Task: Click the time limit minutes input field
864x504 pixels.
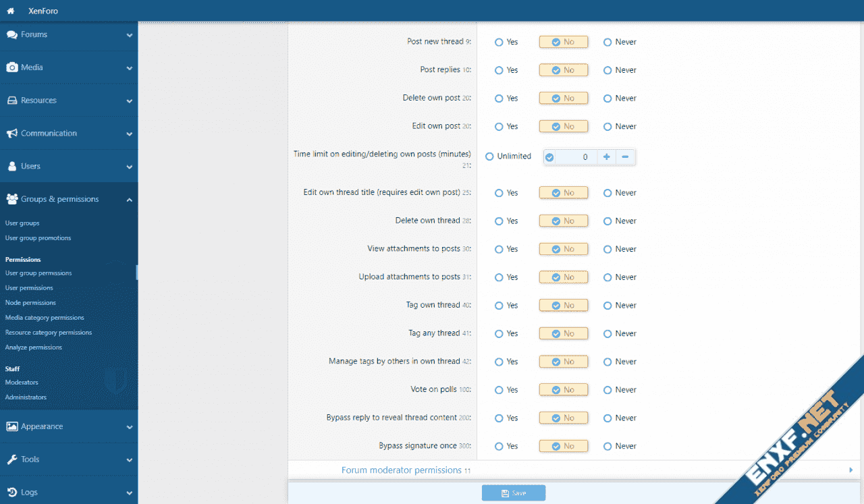Action: [x=574, y=157]
